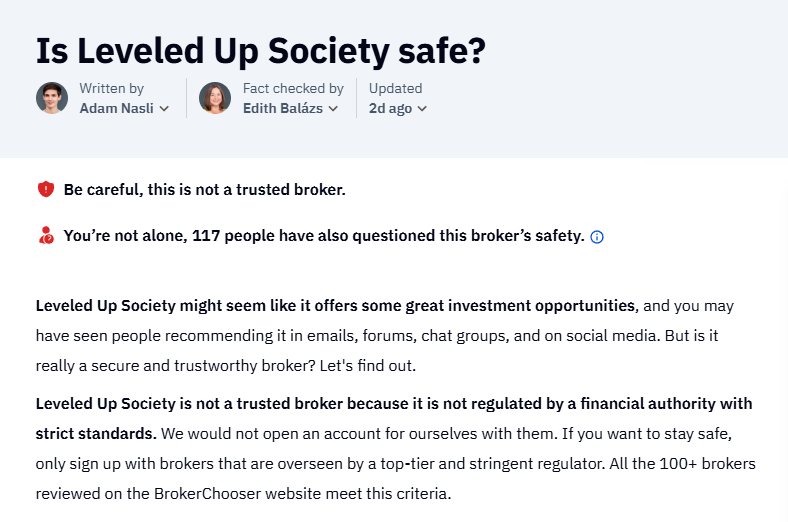The height and width of the screenshot is (522, 788).
Task: Click the 2d ago updated text
Action: (390, 109)
